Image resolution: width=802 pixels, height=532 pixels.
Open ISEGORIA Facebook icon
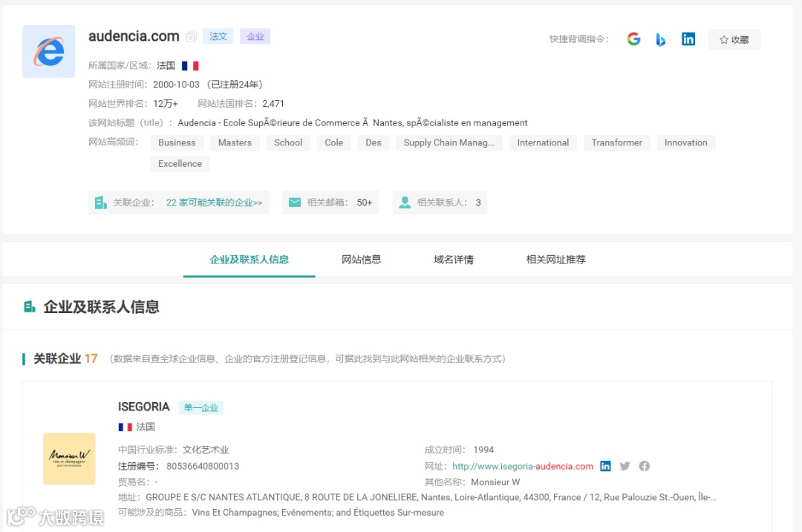(644, 466)
